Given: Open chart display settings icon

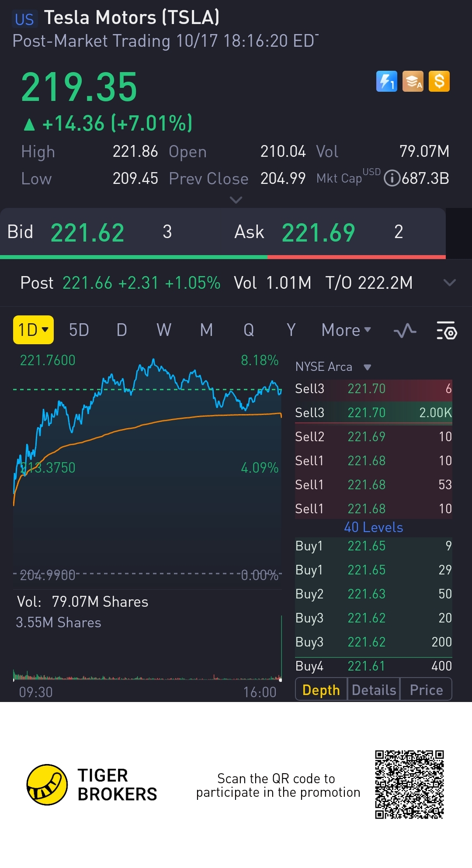Looking at the screenshot, I should click(447, 331).
